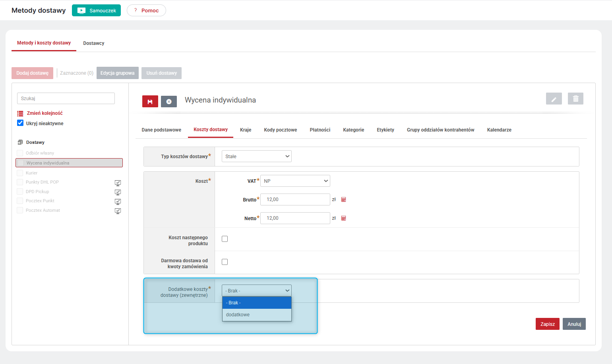Image resolution: width=612 pixels, height=364 pixels.
Task: Open Typ kosztów dostawy dropdown
Action: click(257, 156)
